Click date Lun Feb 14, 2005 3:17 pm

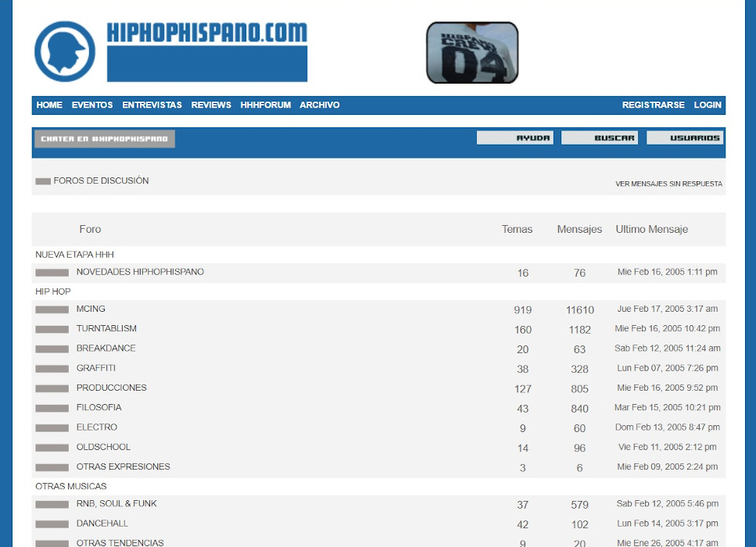(668, 524)
